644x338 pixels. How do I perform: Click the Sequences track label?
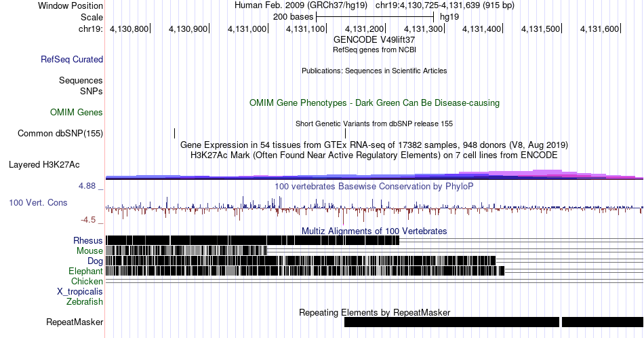[81, 80]
